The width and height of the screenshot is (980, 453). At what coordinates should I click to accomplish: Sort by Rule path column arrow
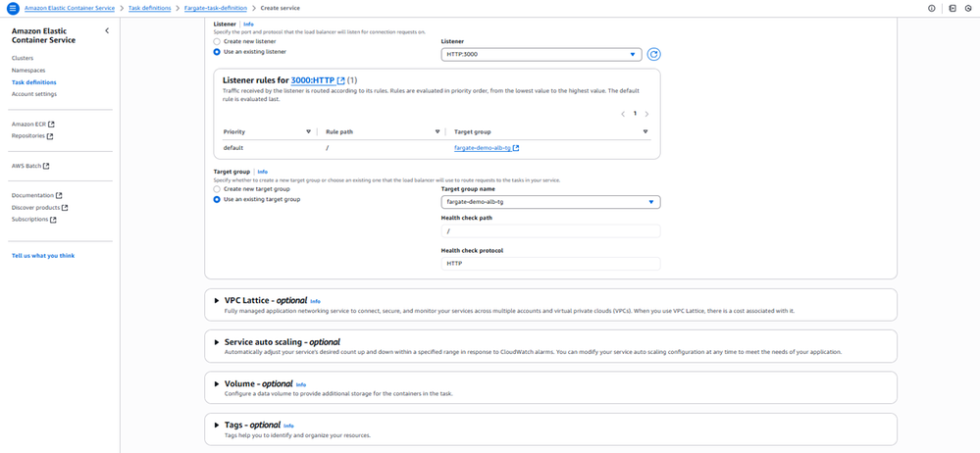pos(437,131)
